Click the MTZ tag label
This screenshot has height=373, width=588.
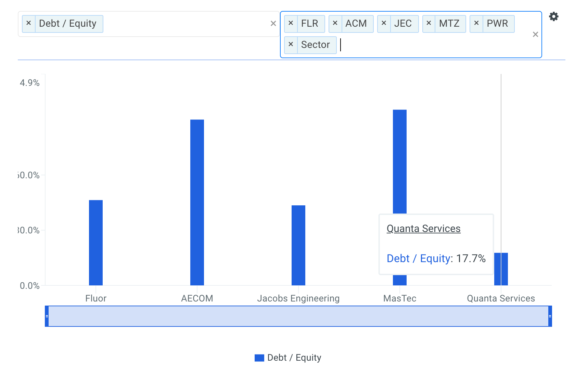pyautogui.click(x=449, y=24)
